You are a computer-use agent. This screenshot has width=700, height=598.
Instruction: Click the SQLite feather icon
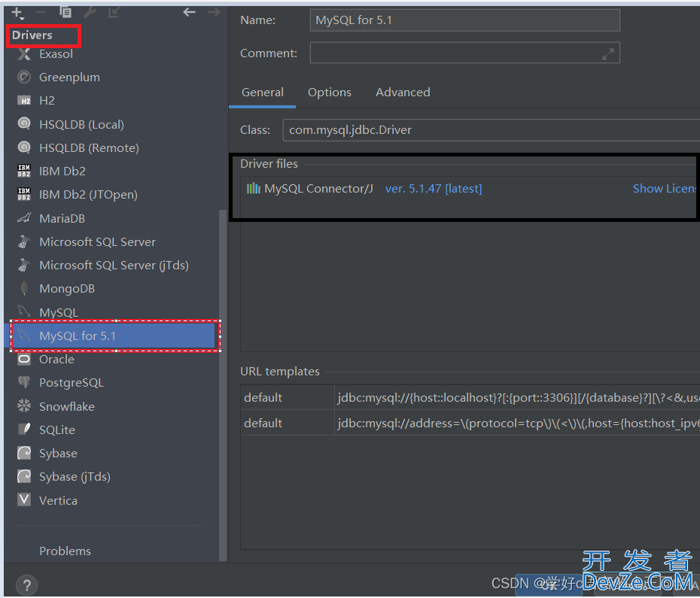tap(24, 430)
